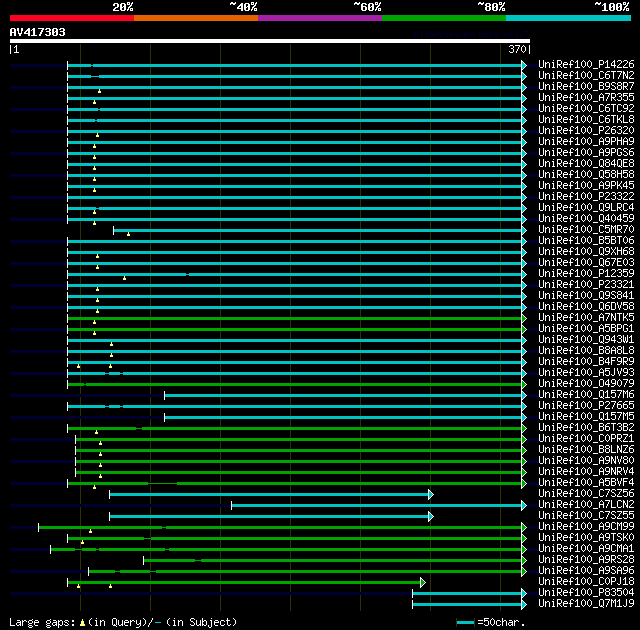This screenshot has height=630, width=640.
Task: Click the red 20% identity legend segment
Action: pos(72,18)
